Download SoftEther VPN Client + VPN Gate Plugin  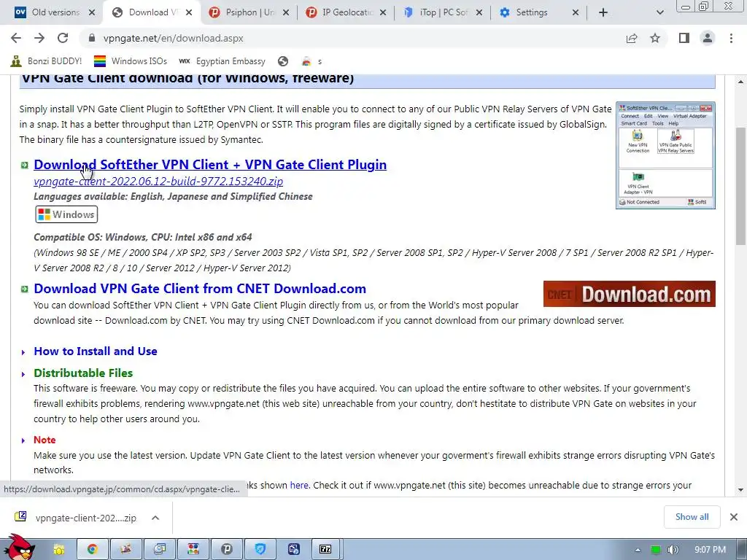(x=210, y=164)
